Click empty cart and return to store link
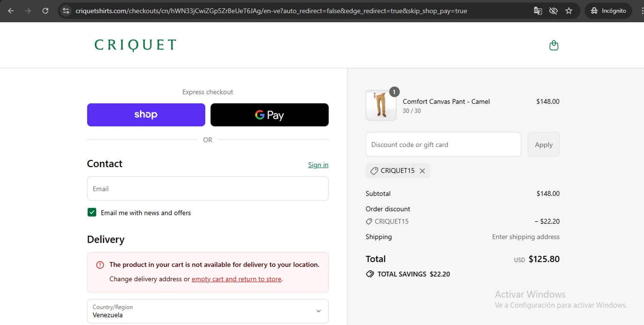The width and height of the screenshot is (644, 325). point(236,279)
